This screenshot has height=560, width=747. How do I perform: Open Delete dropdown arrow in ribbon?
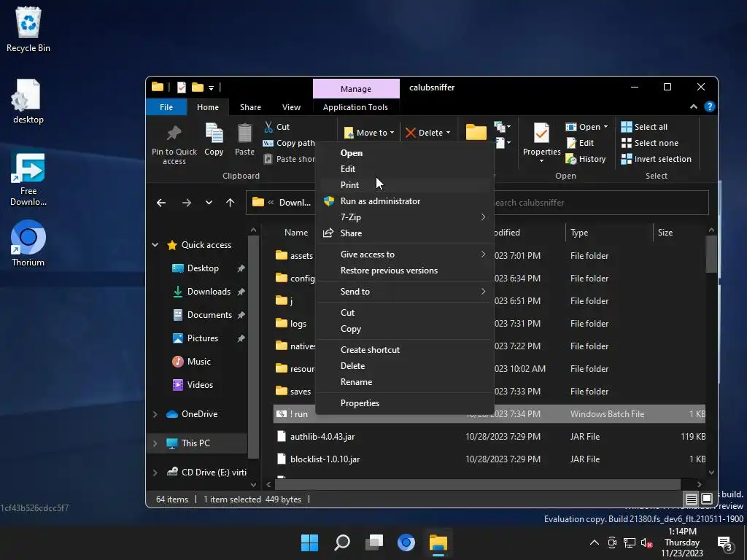pos(448,133)
